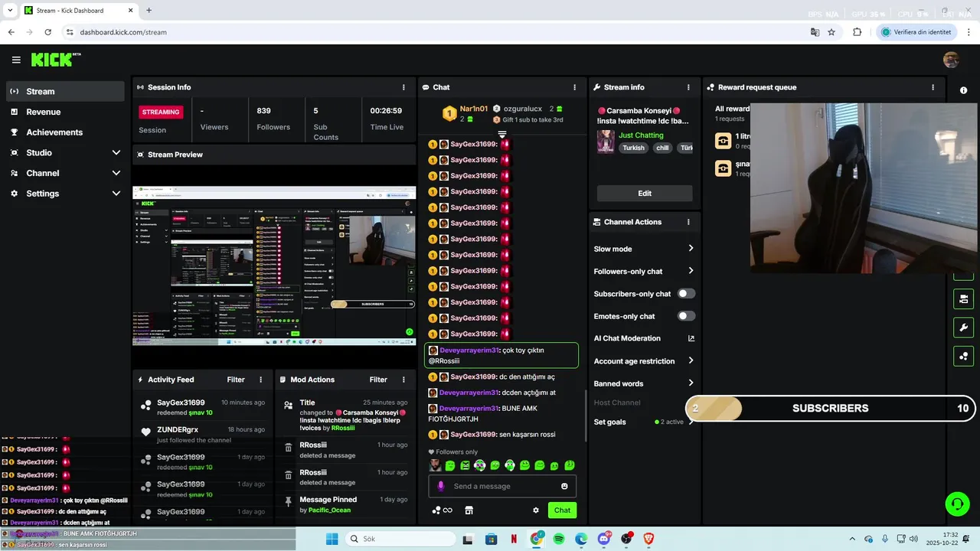Open the shop icon below the chat input
The image size is (980, 551).
click(x=469, y=510)
